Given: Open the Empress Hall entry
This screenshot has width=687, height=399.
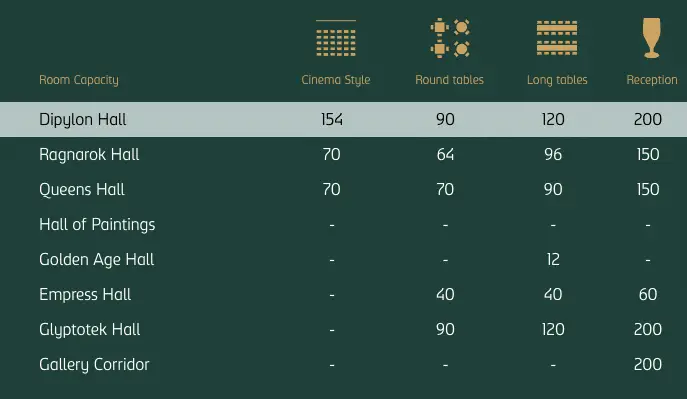Looking at the screenshot, I should 85,295.
